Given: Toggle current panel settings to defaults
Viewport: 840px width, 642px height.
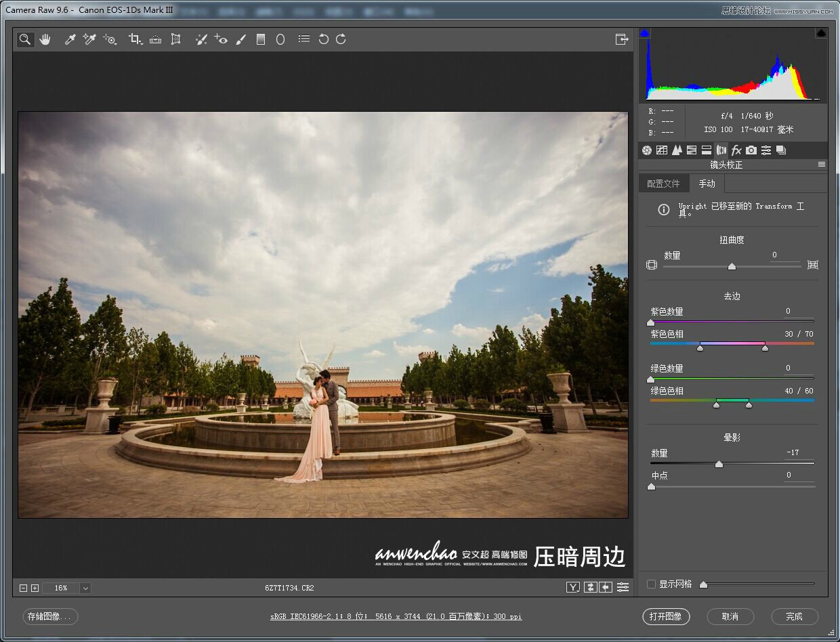Looking at the screenshot, I should pos(623,587).
